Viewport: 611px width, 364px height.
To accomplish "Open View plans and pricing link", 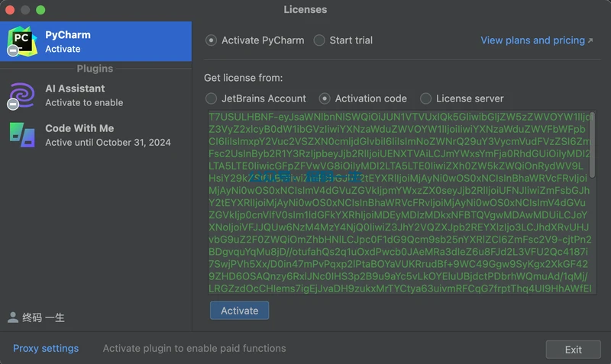I will point(532,40).
